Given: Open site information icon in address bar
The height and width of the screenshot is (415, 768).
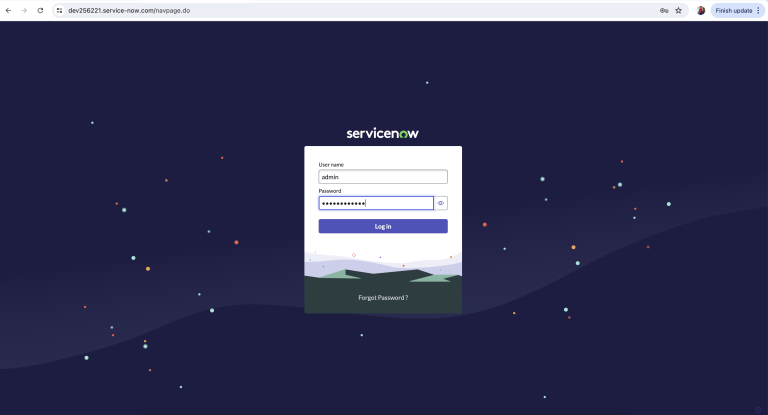Looking at the screenshot, I should coord(59,10).
